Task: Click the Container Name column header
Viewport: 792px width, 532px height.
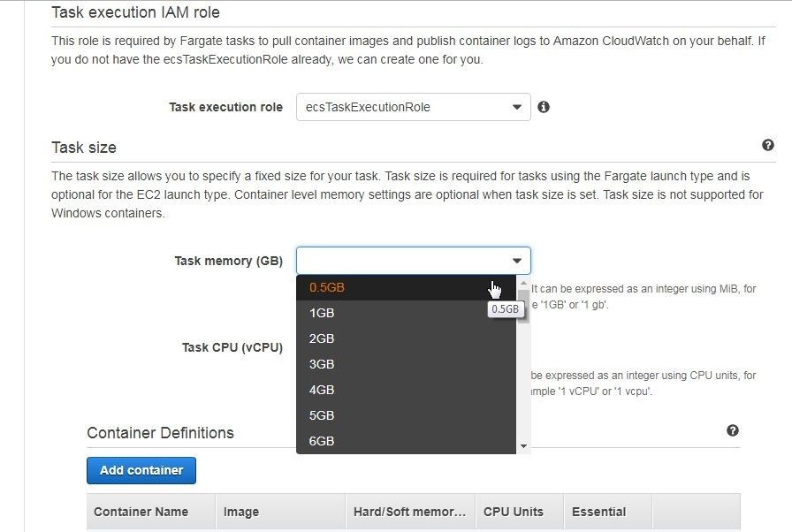Action: point(141,512)
